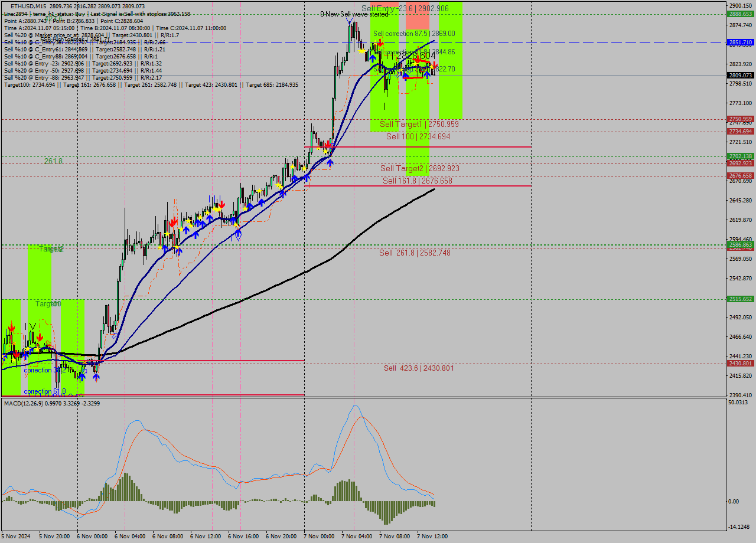Image resolution: width=756 pixels, height=543 pixels.
Task: Click the '6 Nov 04:00' time axis label
Action: point(130,537)
